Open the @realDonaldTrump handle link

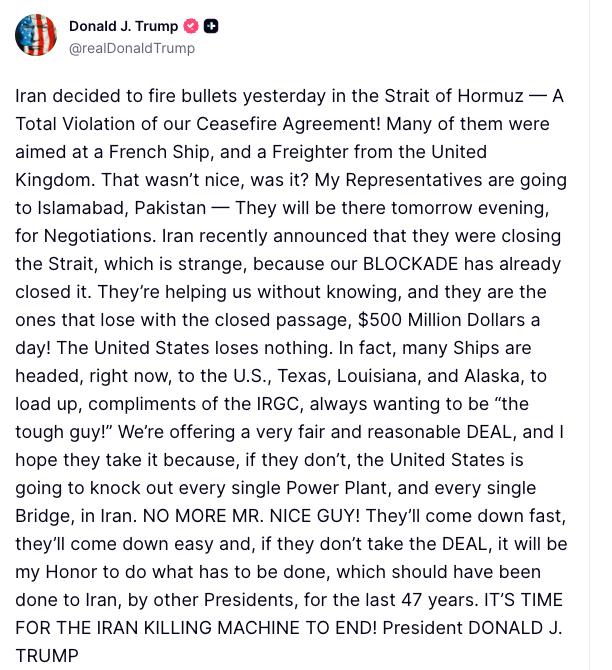131,48
